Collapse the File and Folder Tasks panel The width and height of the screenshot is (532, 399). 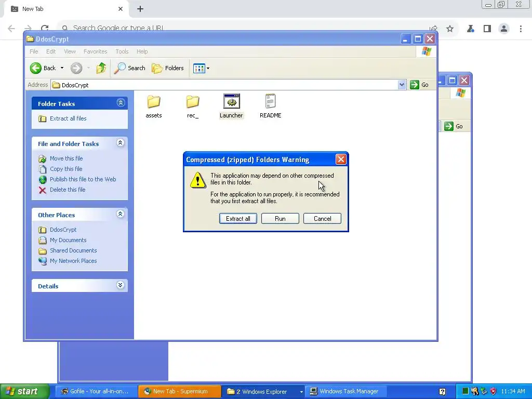[120, 143]
